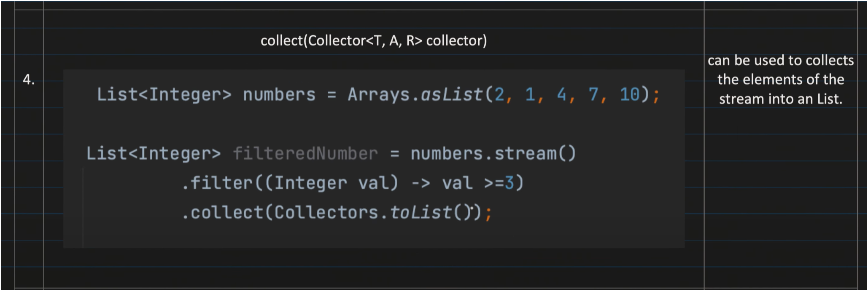Click the lambda arrow -> in the filter line

coord(420,183)
